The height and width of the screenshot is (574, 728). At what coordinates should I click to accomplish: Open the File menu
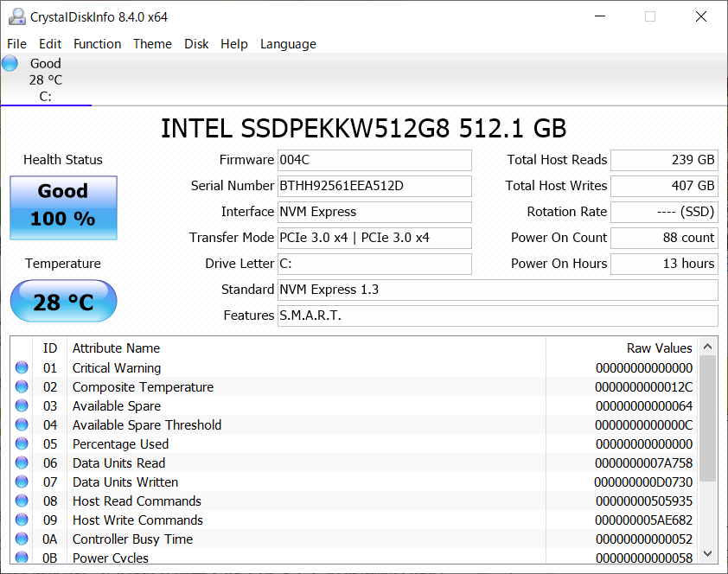16,43
